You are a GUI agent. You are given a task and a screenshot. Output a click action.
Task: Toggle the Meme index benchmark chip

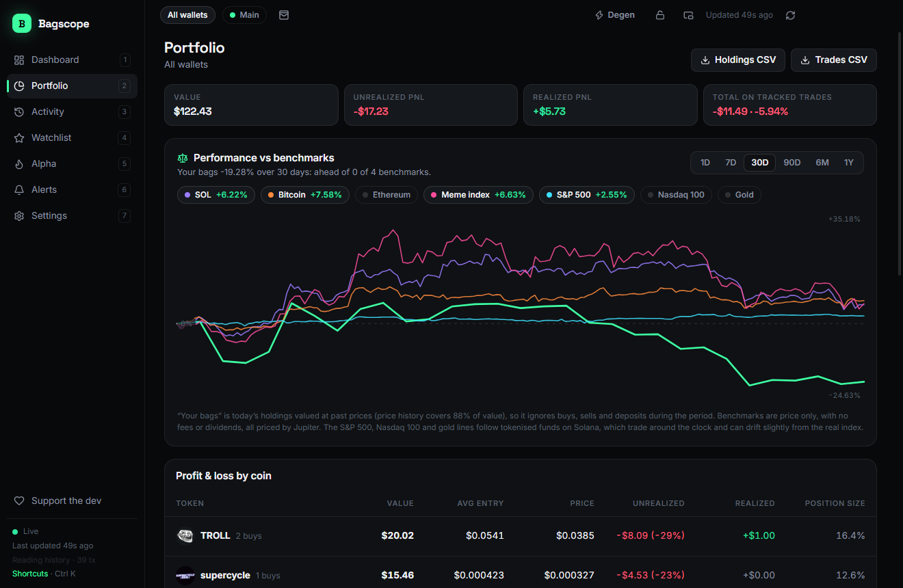[478, 195]
